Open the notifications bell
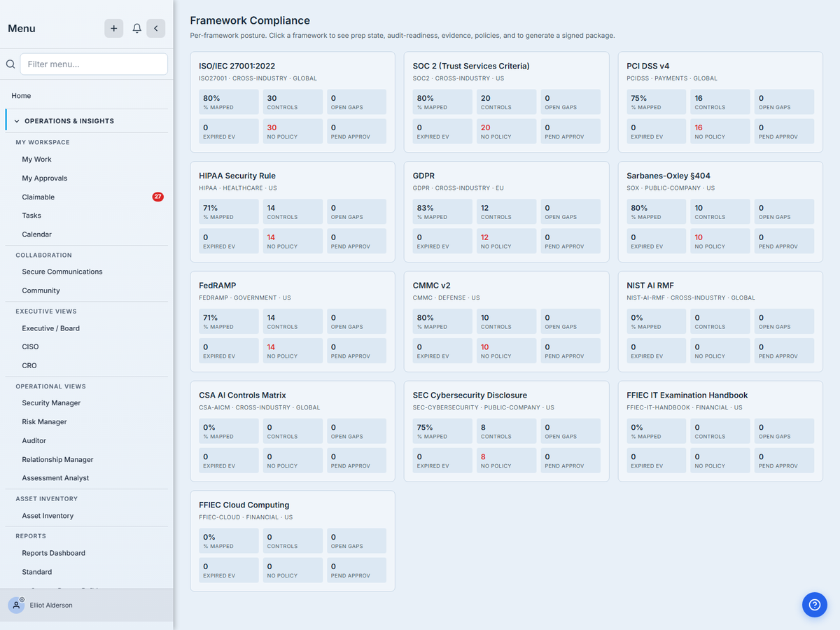840x630 pixels. click(x=137, y=28)
